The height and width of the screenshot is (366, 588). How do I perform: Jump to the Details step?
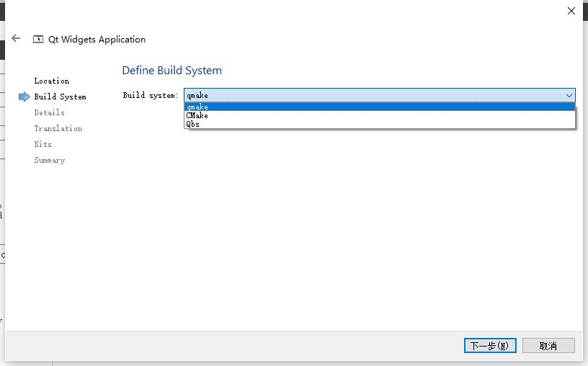(50, 112)
